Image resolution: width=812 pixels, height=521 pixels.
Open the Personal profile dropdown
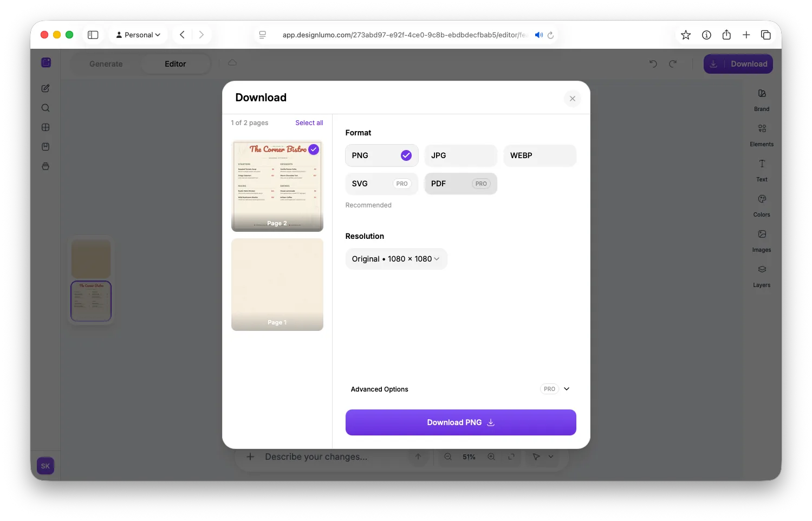139,35
